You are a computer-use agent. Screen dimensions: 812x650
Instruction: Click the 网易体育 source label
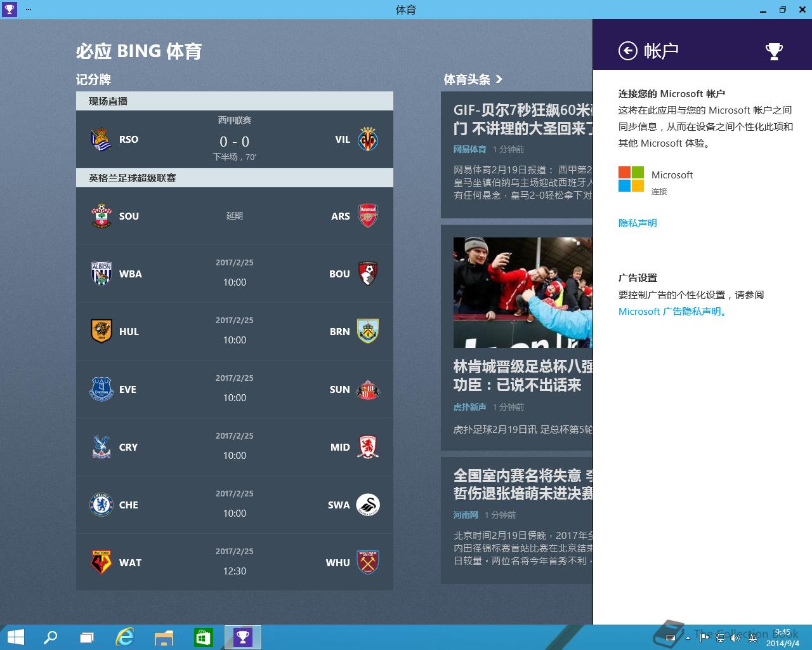coord(469,149)
